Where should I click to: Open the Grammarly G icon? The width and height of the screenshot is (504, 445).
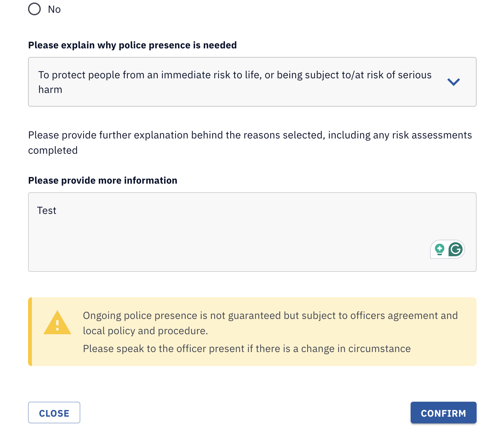click(455, 249)
